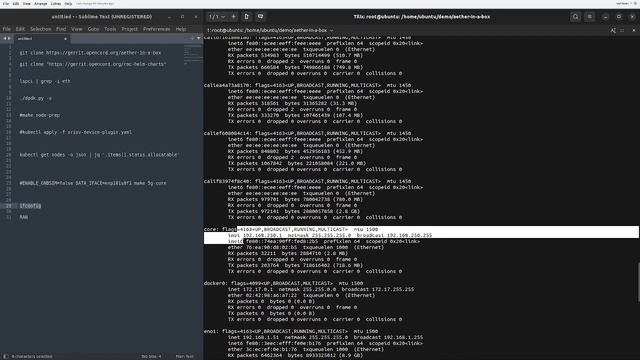This screenshot has height=360, width=640.
Task: Open Sublime Text Selection menu
Action: 40,29
